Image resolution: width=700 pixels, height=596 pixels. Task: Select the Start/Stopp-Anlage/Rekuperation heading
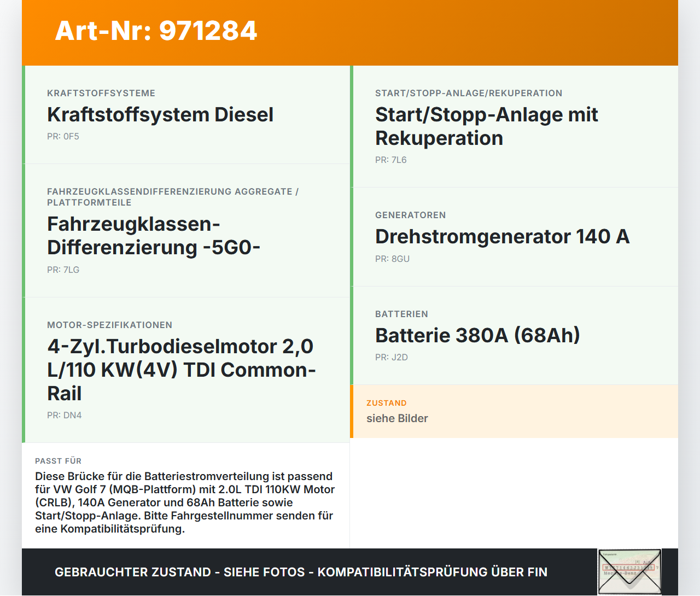click(468, 93)
